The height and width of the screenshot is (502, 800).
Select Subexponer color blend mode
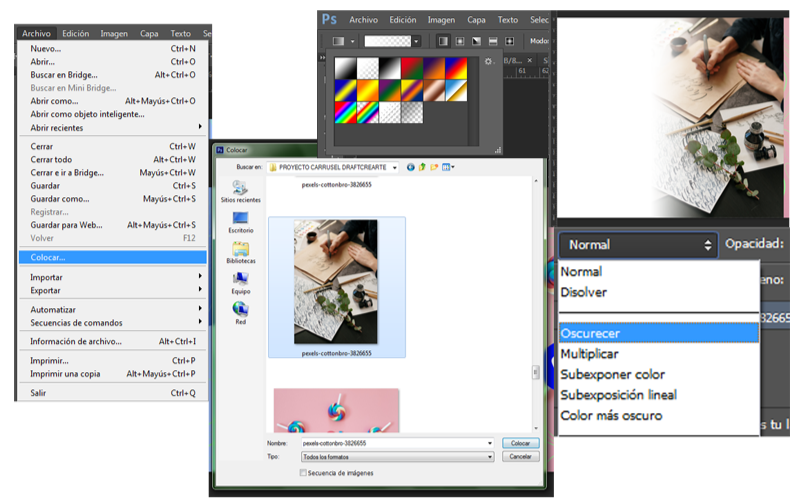point(659,374)
